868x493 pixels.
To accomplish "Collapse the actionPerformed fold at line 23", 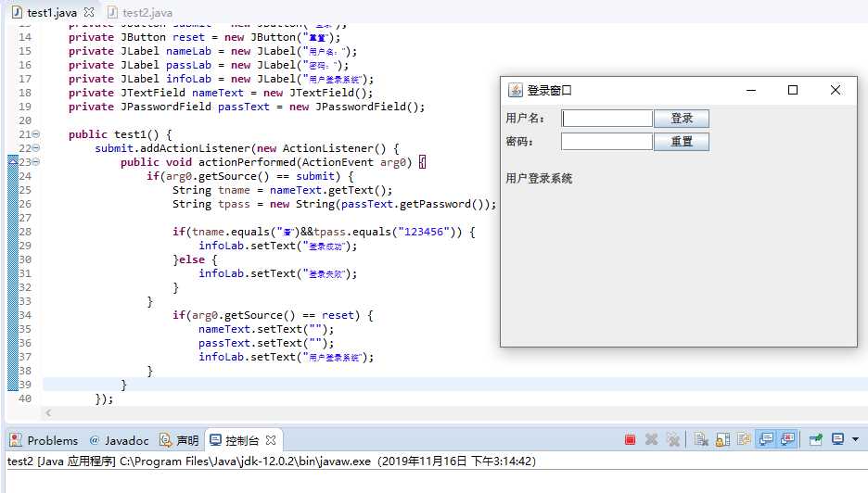I will click(36, 162).
